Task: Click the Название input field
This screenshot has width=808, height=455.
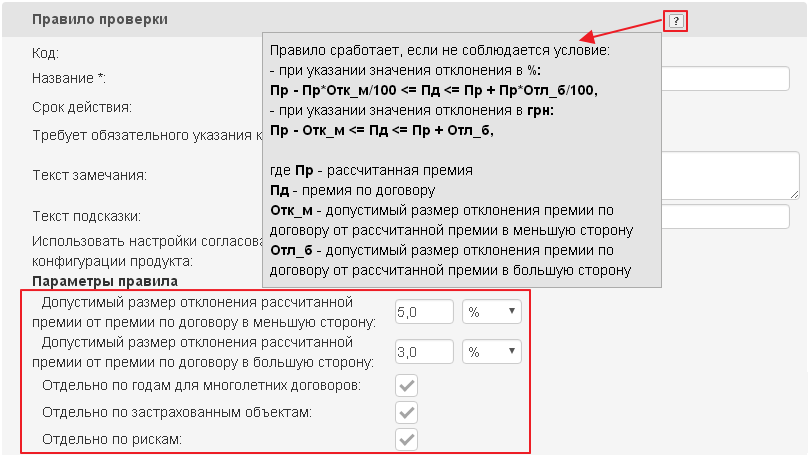Action: pos(726,78)
